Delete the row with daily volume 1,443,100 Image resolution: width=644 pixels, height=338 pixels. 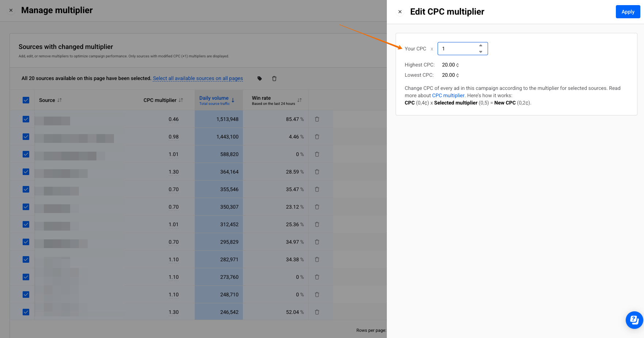317,137
